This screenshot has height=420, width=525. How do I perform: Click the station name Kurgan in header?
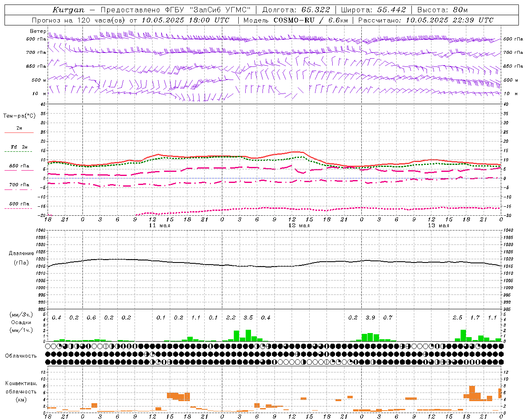(x=68, y=10)
